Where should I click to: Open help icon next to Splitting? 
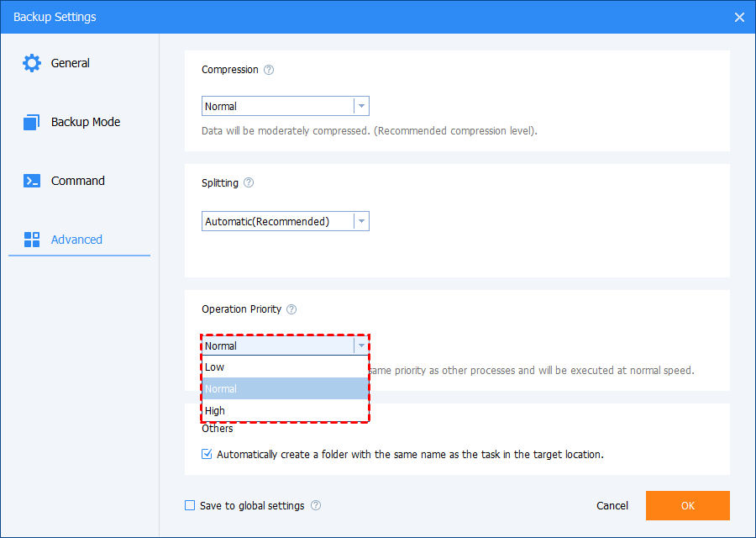tap(249, 182)
